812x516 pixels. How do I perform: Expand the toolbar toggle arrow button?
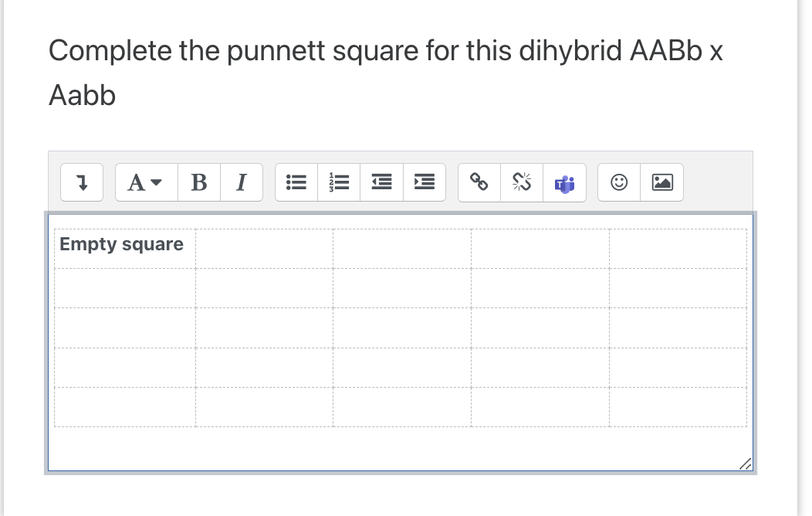(82, 182)
